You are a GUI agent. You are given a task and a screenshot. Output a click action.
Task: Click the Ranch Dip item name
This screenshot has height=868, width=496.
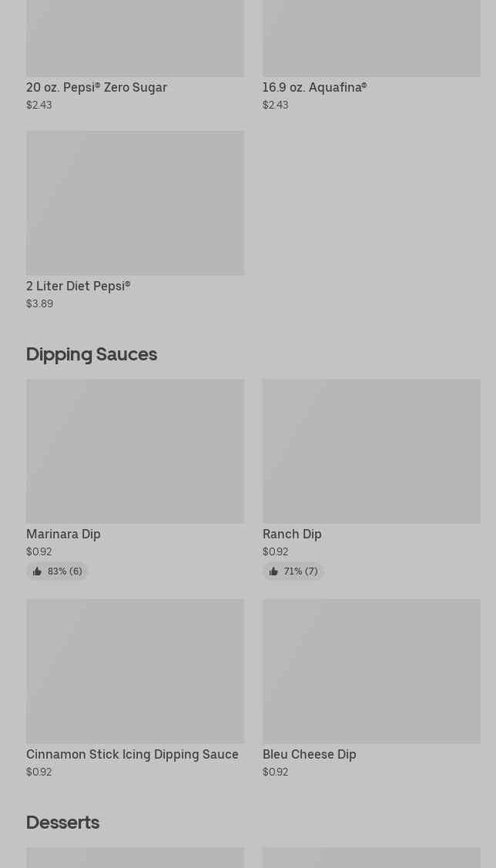coord(292,534)
